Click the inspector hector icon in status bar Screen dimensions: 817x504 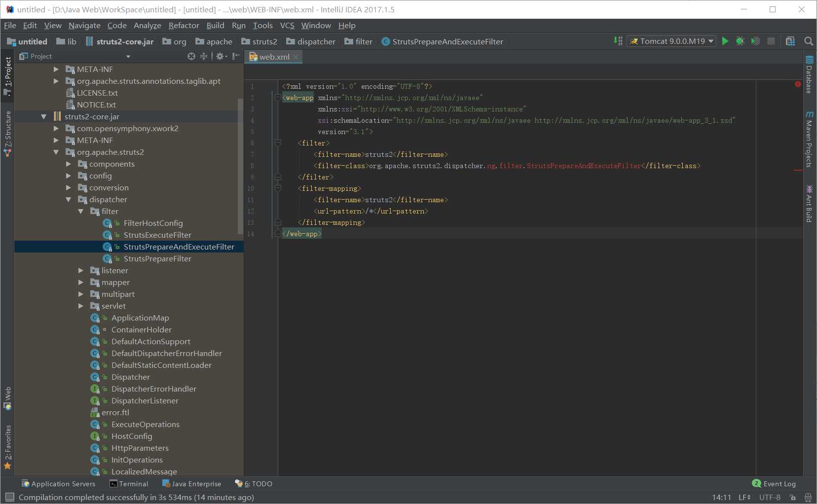pos(808,498)
